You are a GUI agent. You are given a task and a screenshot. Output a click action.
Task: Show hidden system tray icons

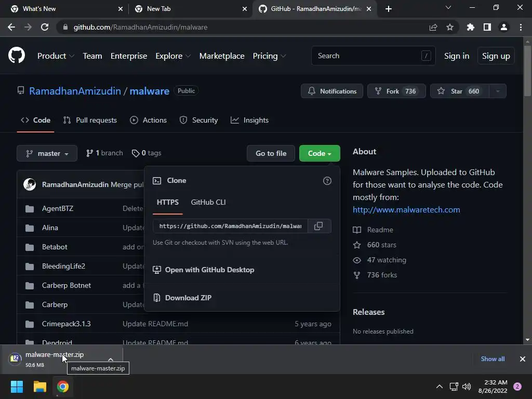coord(440,387)
